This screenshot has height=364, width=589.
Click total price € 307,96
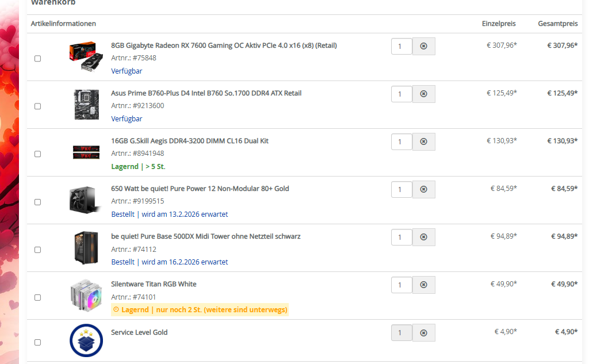point(562,45)
